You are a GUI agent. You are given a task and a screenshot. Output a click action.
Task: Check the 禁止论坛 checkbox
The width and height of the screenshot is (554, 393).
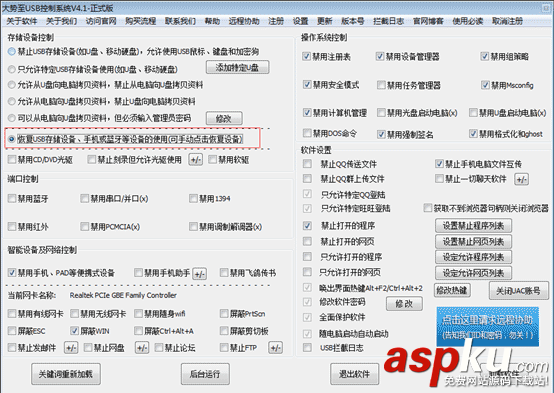coord(159,348)
